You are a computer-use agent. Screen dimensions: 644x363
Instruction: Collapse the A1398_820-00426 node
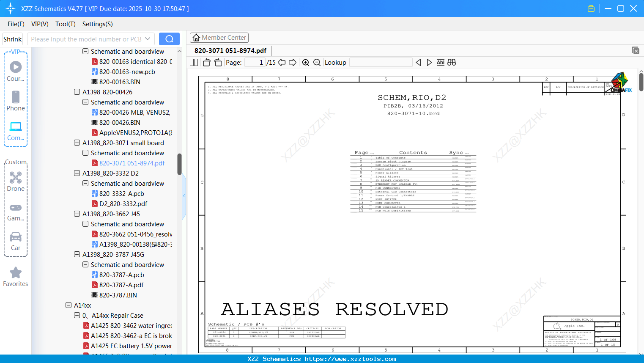[77, 92]
